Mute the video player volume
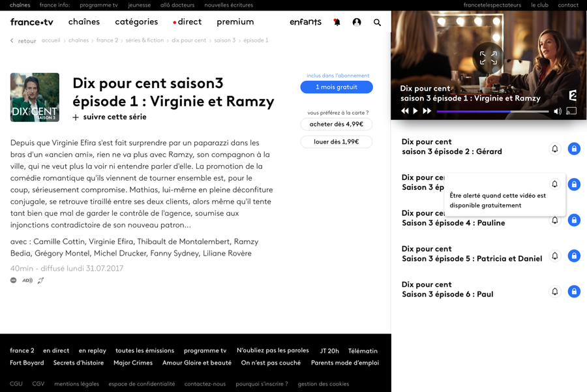 tap(558, 112)
